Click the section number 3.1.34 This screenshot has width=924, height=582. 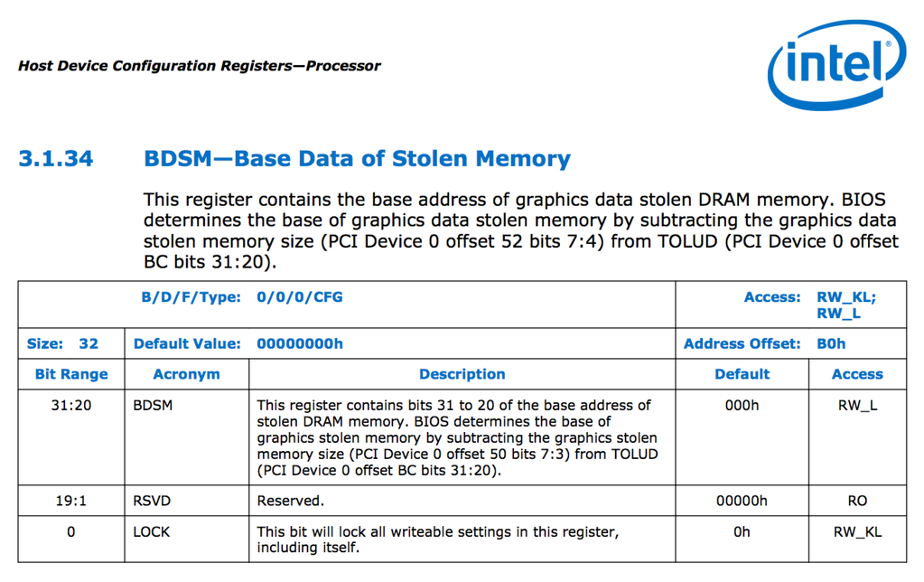pyautogui.click(x=55, y=159)
